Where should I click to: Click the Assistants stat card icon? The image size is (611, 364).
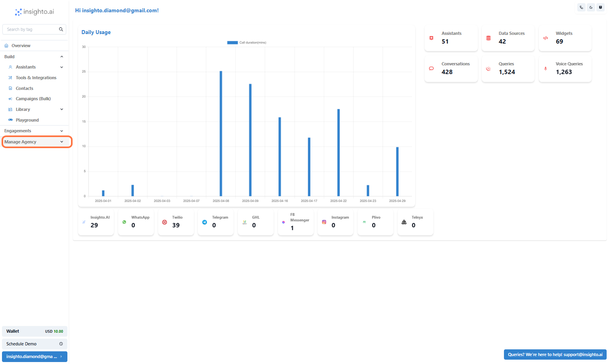click(431, 38)
